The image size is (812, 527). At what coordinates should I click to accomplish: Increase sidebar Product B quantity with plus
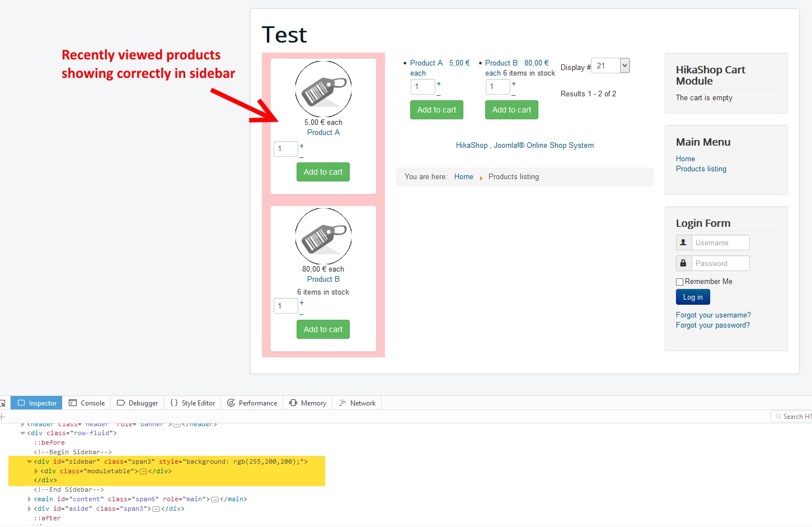coord(302,302)
